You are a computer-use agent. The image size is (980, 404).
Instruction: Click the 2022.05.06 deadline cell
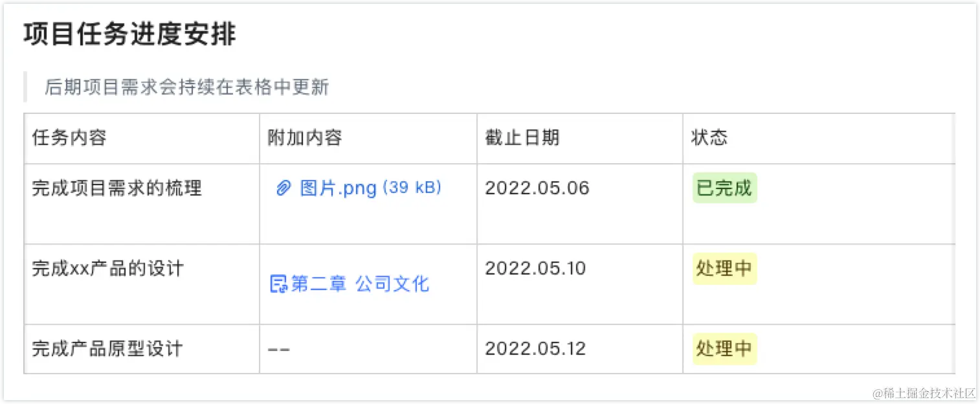tap(537, 188)
